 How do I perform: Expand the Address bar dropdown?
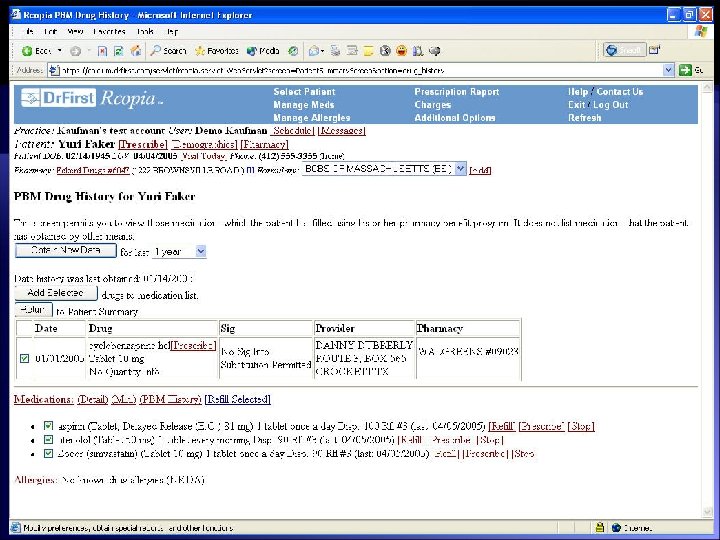669,70
